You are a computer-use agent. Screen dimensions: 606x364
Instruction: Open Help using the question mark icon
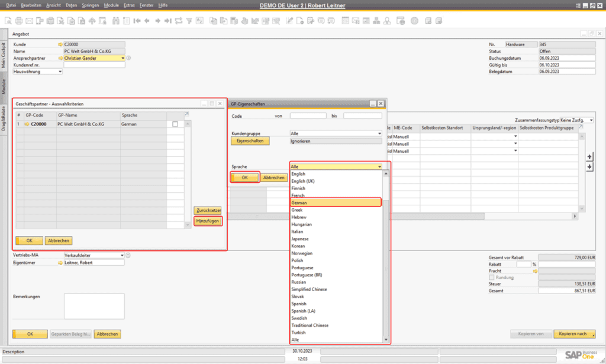pyautogui.click(x=414, y=20)
